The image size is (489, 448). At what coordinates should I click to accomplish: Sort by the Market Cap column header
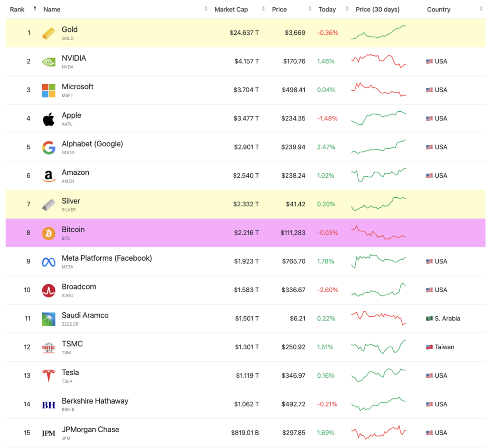tap(231, 9)
